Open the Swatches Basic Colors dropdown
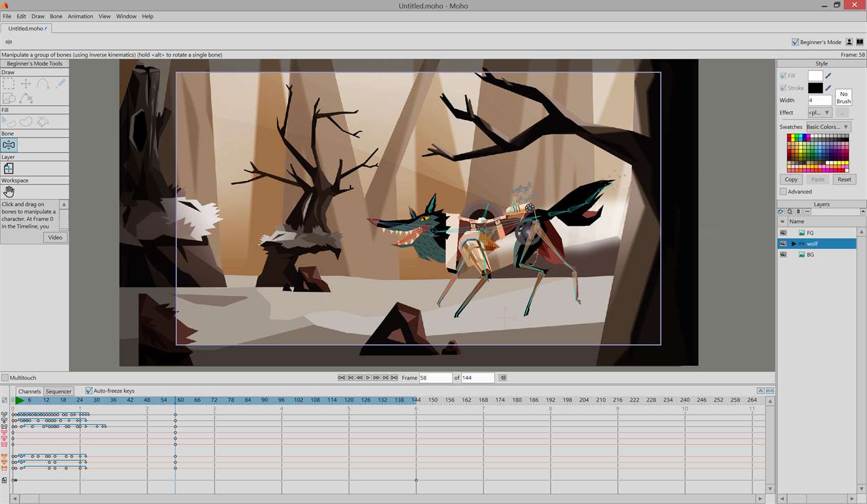The image size is (867, 504). pos(828,127)
